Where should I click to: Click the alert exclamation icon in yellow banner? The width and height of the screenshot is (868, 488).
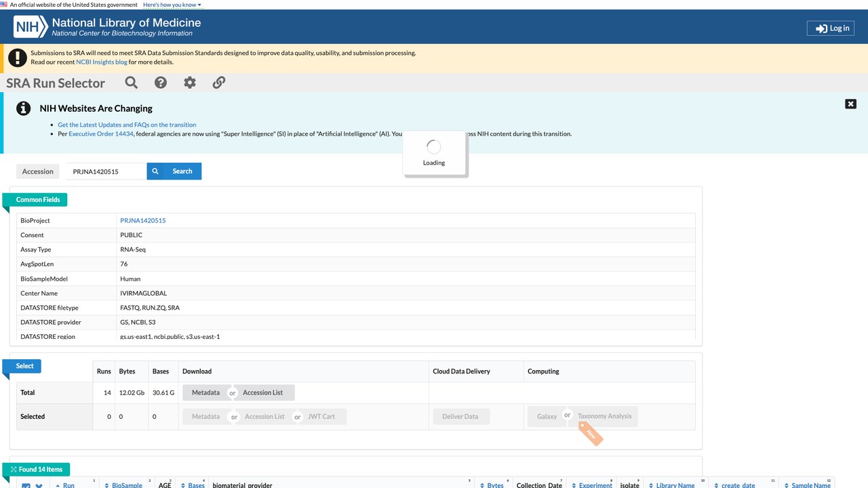(x=18, y=58)
